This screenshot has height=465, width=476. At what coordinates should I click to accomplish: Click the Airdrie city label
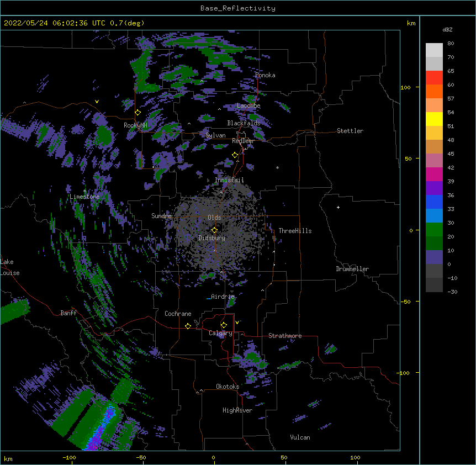pyautogui.click(x=223, y=297)
